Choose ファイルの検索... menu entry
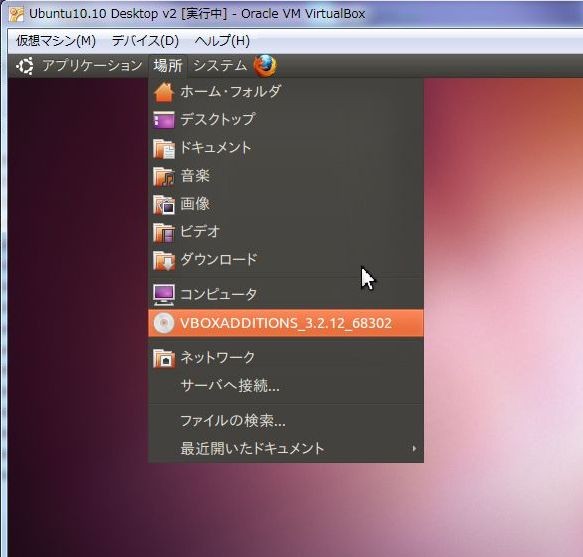This screenshot has height=557, width=583. click(286, 421)
